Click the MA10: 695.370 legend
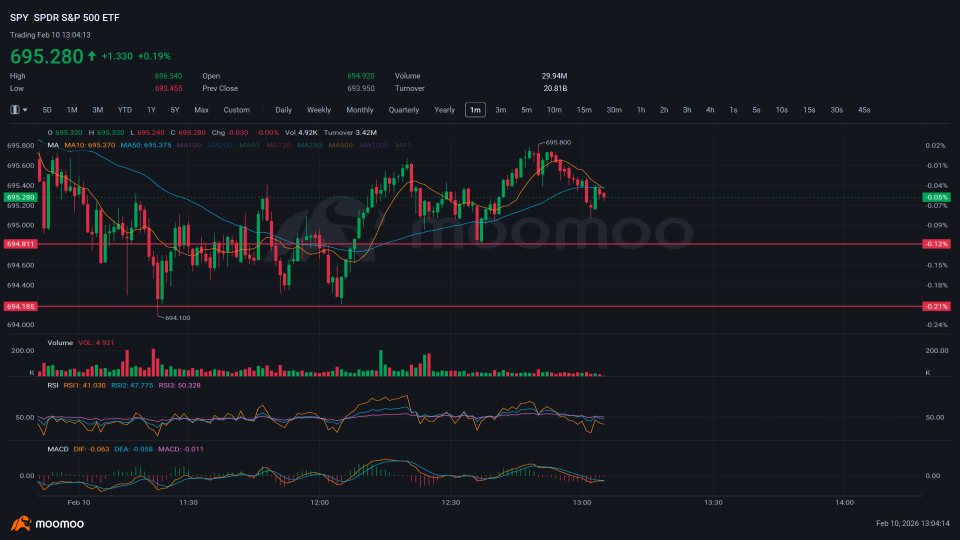This screenshot has height=540, width=960. pyautogui.click(x=89, y=145)
